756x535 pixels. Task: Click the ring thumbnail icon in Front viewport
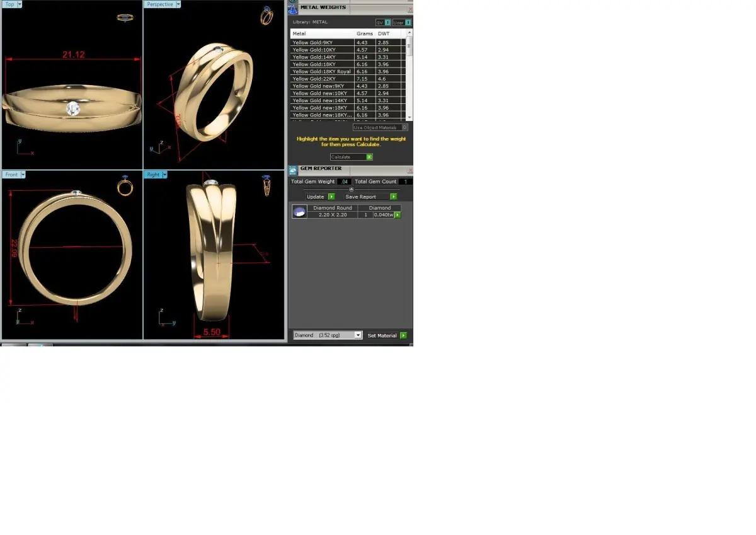pos(125,186)
